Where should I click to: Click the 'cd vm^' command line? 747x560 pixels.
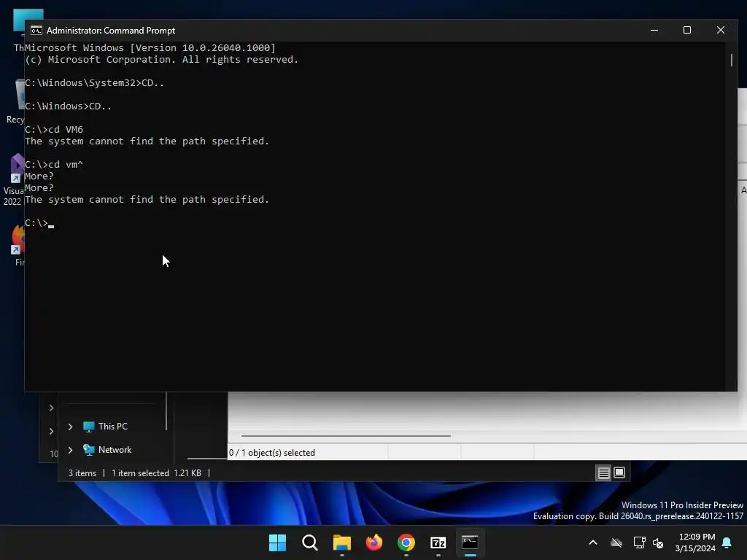click(x=54, y=164)
